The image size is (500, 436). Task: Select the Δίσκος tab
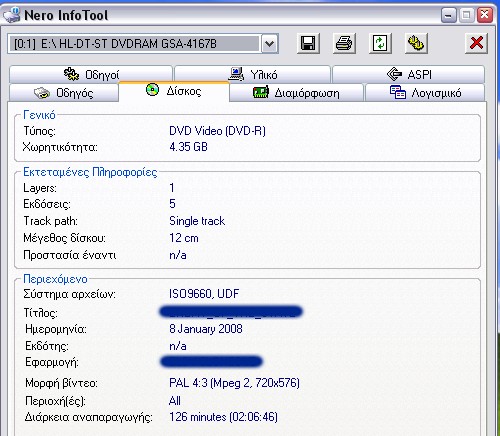(x=174, y=91)
